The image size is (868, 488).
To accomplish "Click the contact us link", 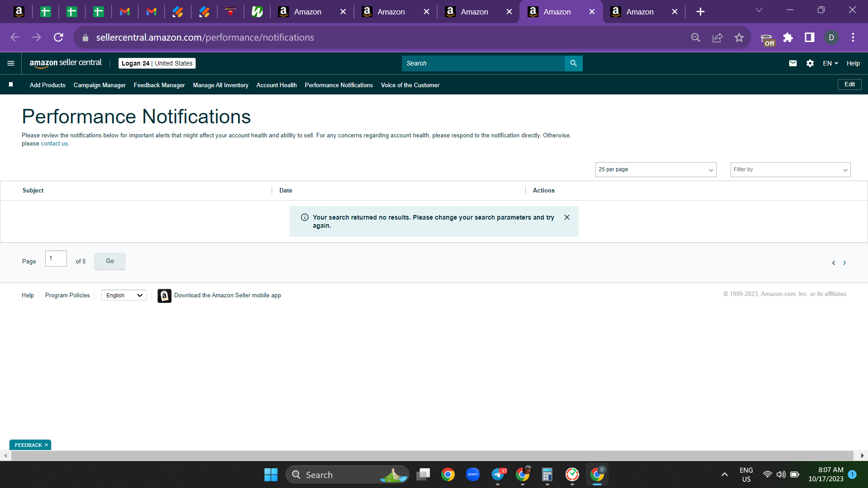I will (x=54, y=144).
